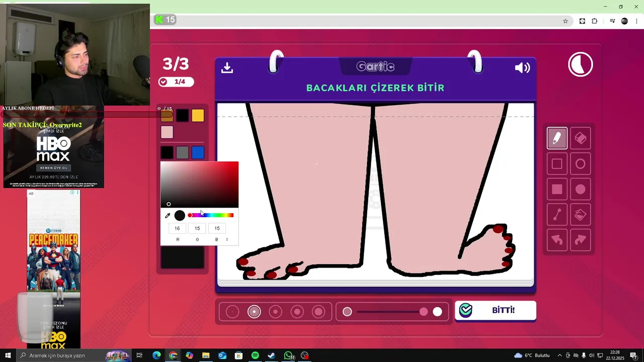
Task: Open Task View on the taskbar
Action: click(139, 355)
